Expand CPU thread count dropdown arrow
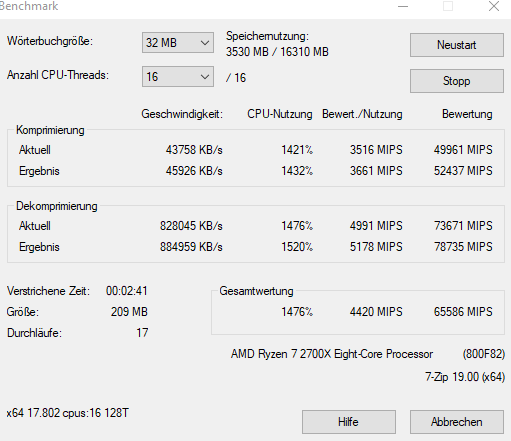The height and width of the screenshot is (441, 511). [x=205, y=77]
